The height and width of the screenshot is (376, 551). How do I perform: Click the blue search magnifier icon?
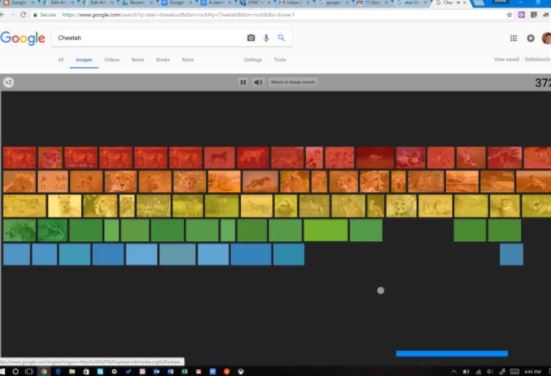click(281, 37)
